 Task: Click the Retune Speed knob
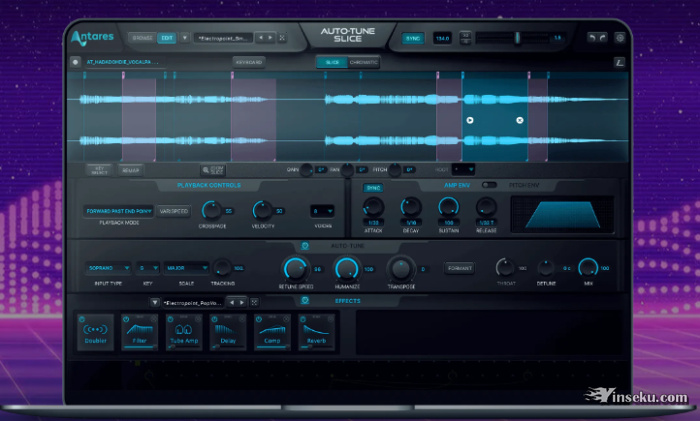[x=295, y=268]
